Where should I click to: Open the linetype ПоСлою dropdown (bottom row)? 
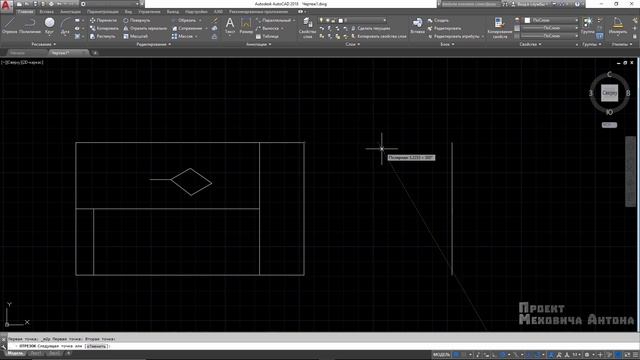coord(550,36)
